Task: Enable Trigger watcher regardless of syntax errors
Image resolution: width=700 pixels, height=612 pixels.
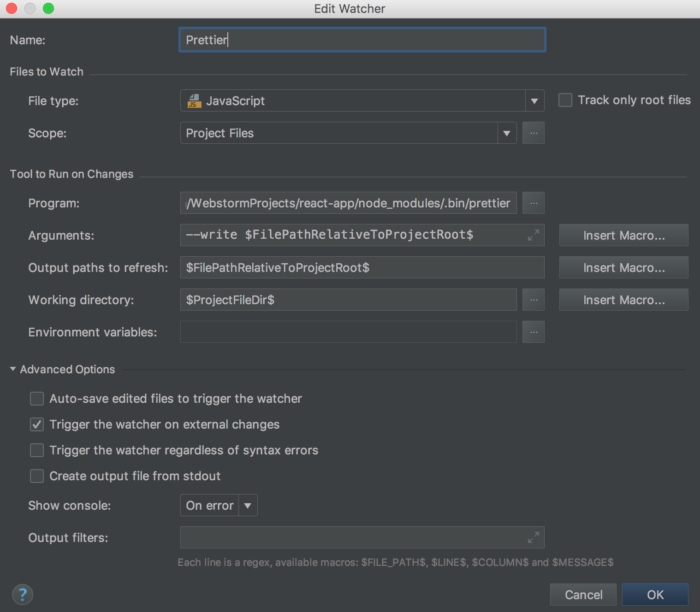Action: [37, 450]
